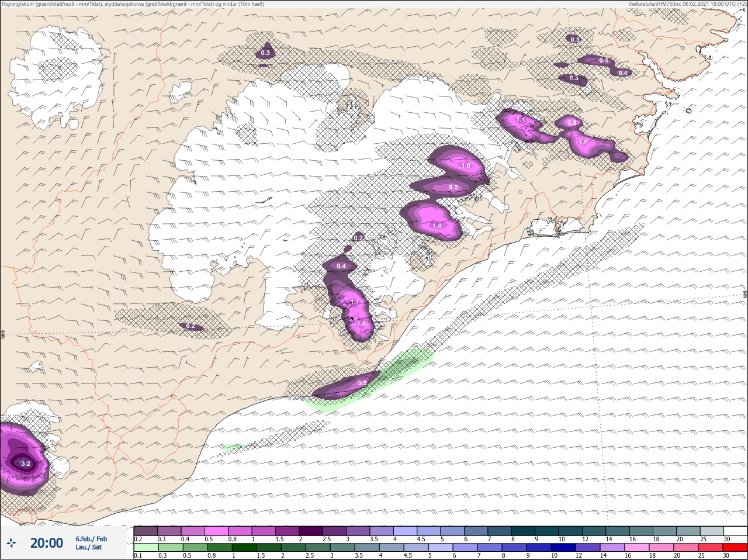Select the darkest purple top-row swatch at 2

tap(311, 530)
